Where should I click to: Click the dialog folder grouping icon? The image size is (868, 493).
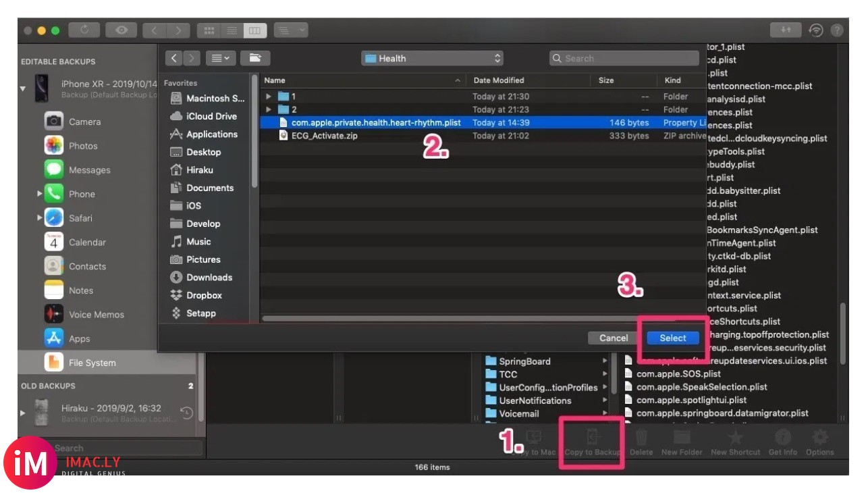(x=255, y=58)
